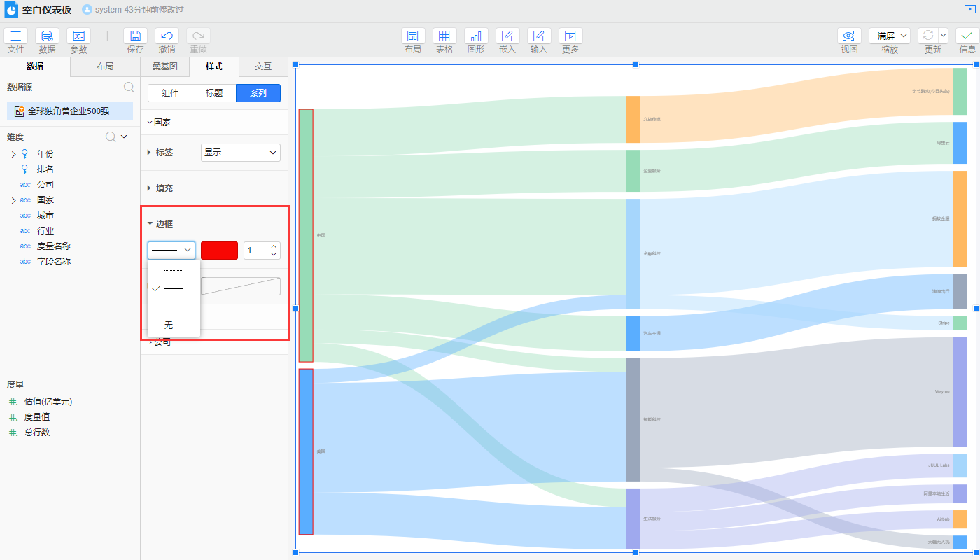Click the Undo (撤销) icon

click(x=167, y=36)
